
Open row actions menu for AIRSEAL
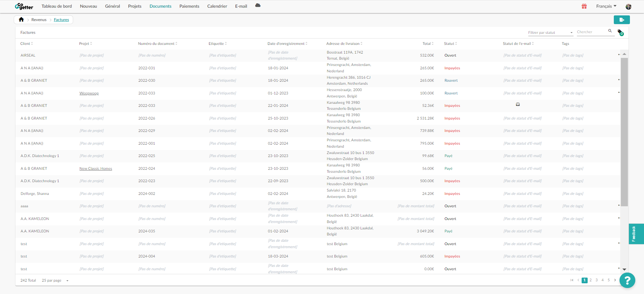[x=619, y=55]
